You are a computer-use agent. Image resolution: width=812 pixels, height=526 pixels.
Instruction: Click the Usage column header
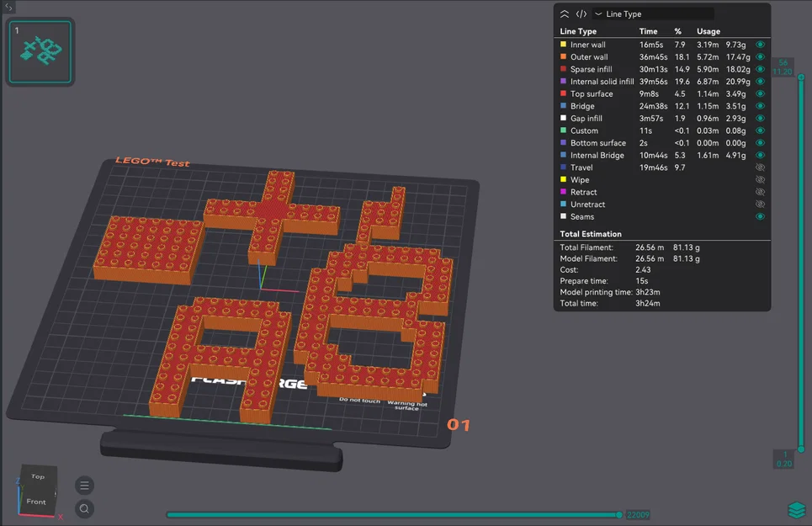(x=709, y=32)
